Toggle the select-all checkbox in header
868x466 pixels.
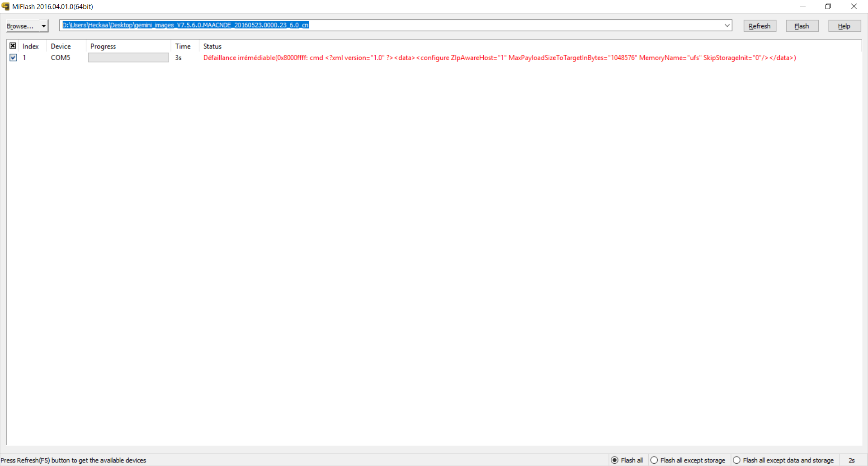13,46
